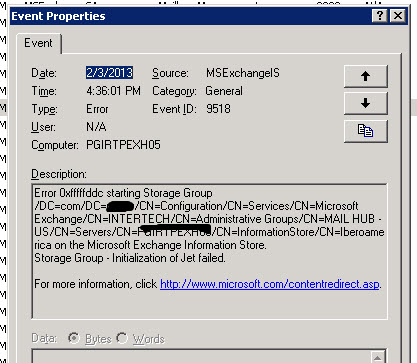The height and width of the screenshot is (363, 417).
Task: Click the Type value Error
Action: [97, 109]
